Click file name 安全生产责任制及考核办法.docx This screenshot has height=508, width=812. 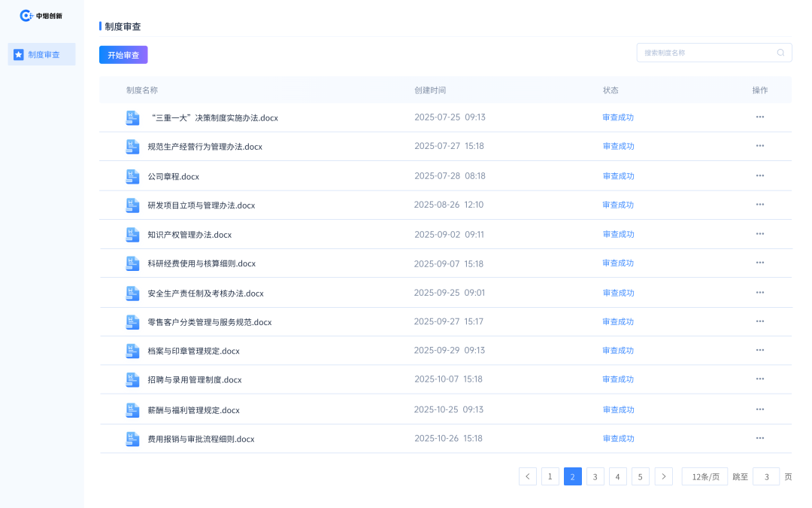(x=205, y=294)
